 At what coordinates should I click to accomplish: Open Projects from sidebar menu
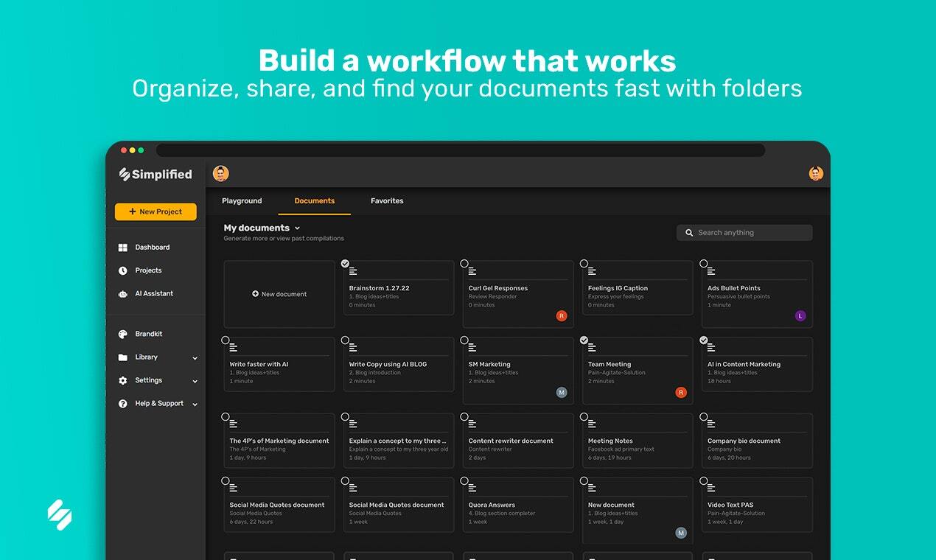(148, 270)
